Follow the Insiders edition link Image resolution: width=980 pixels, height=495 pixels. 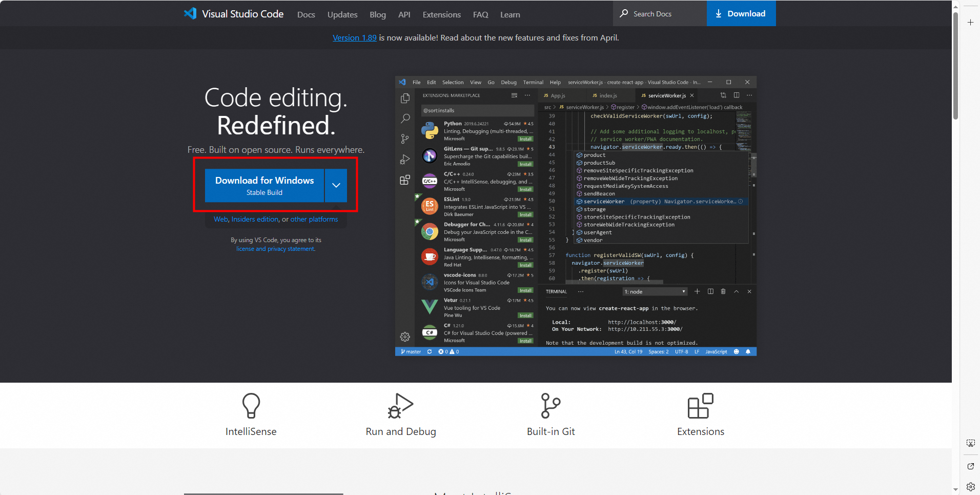(x=255, y=219)
